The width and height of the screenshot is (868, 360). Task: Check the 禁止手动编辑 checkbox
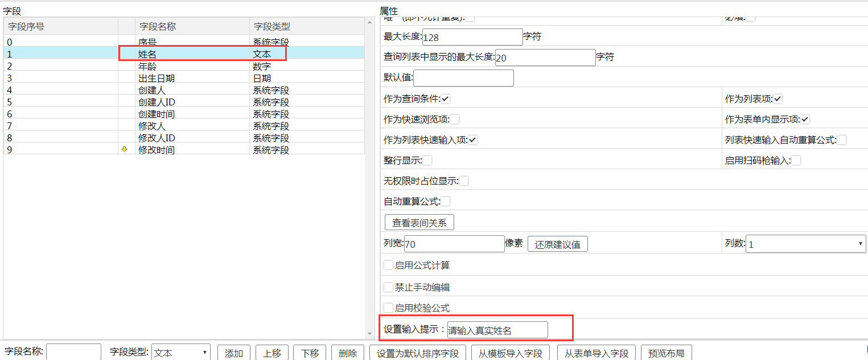(389, 287)
